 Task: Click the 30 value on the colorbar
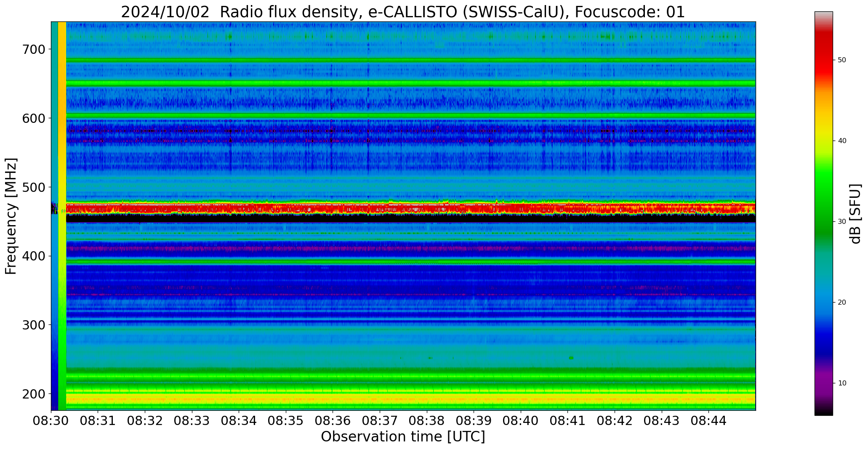[842, 222]
